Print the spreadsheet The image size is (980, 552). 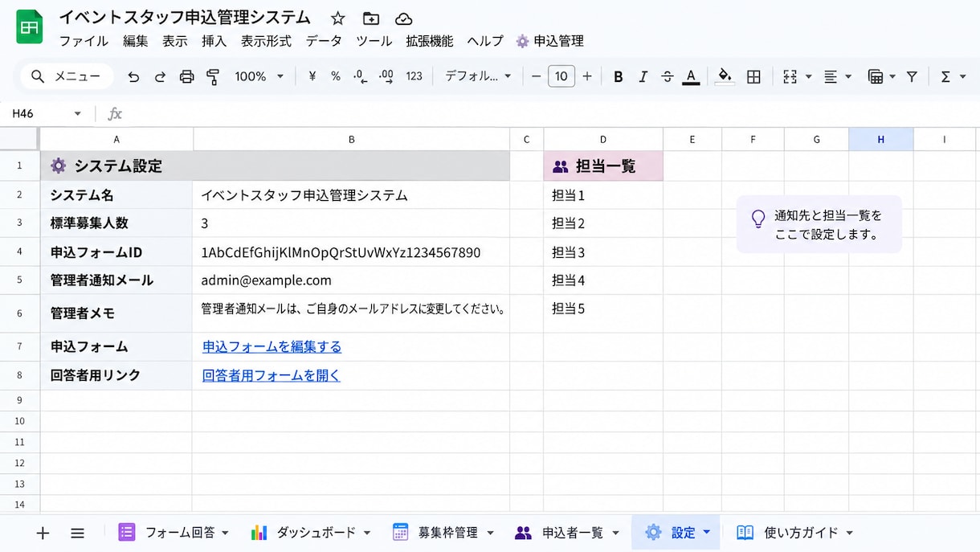point(186,76)
